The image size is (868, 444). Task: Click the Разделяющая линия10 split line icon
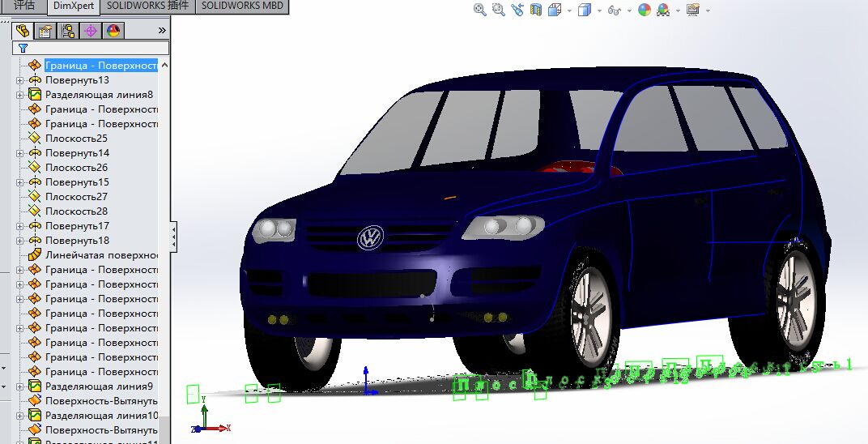click(x=35, y=415)
